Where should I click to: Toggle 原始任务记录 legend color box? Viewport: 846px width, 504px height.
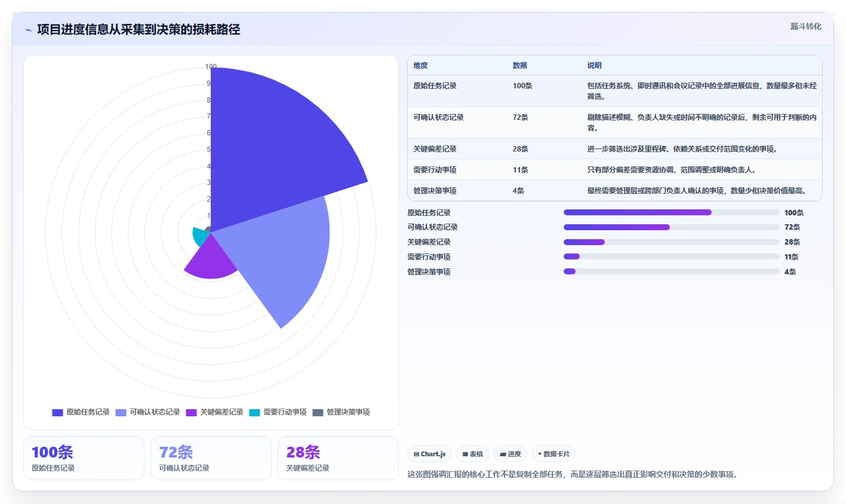click(57, 412)
